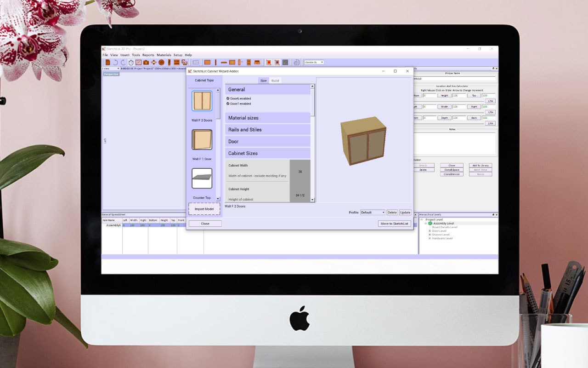Image resolution: width=588 pixels, height=368 pixels.
Task: Open the Materials menu
Action: (164, 54)
